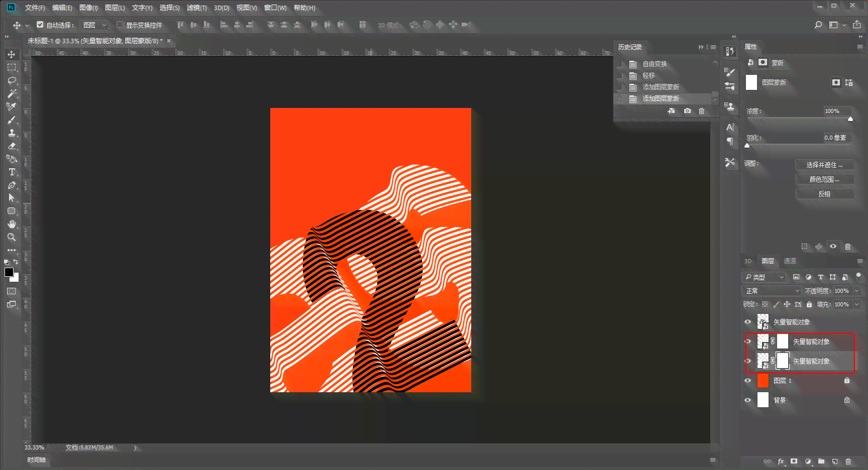
Task: Toggle lock all icon
Action: pyautogui.click(x=809, y=304)
